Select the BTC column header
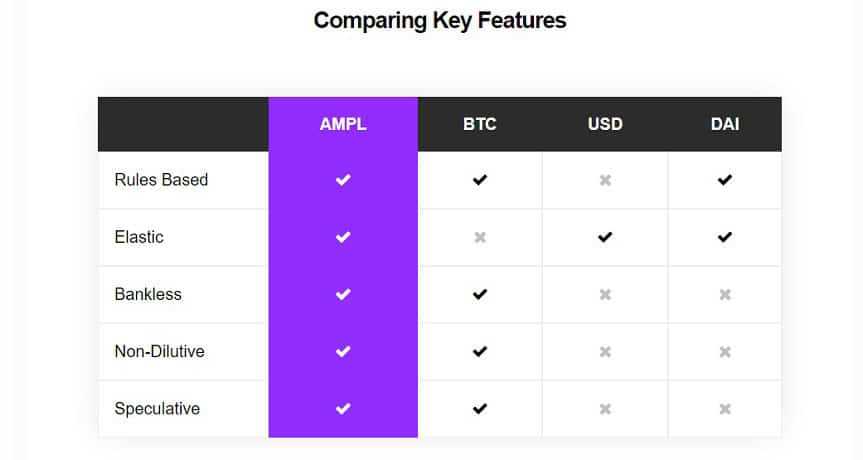The height and width of the screenshot is (460, 863). (x=480, y=125)
